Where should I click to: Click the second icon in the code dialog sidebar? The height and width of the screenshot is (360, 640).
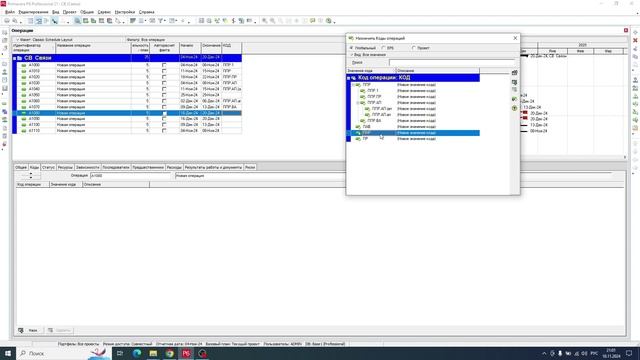click(x=514, y=82)
